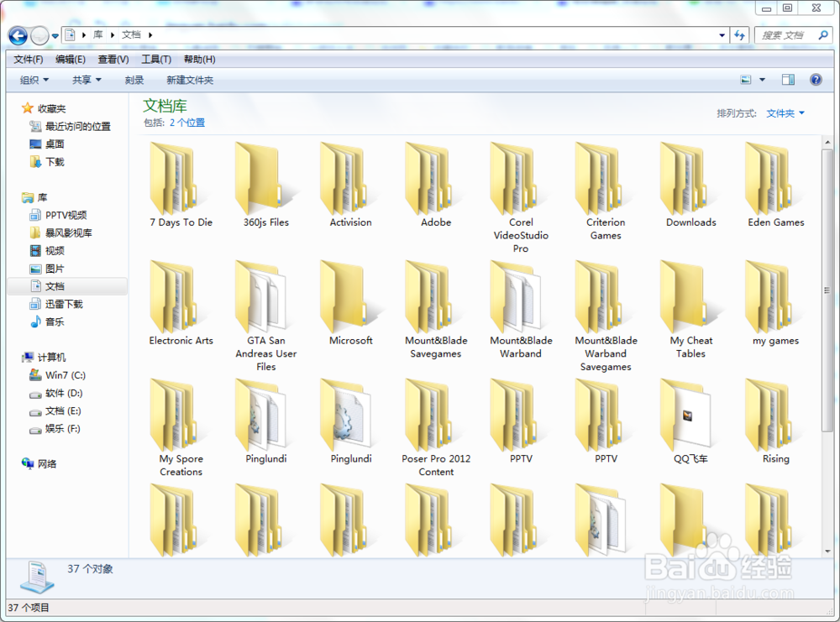Select GTA San Andreas User Files folder
This screenshot has width=840, height=622.
pyautogui.click(x=266, y=316)
